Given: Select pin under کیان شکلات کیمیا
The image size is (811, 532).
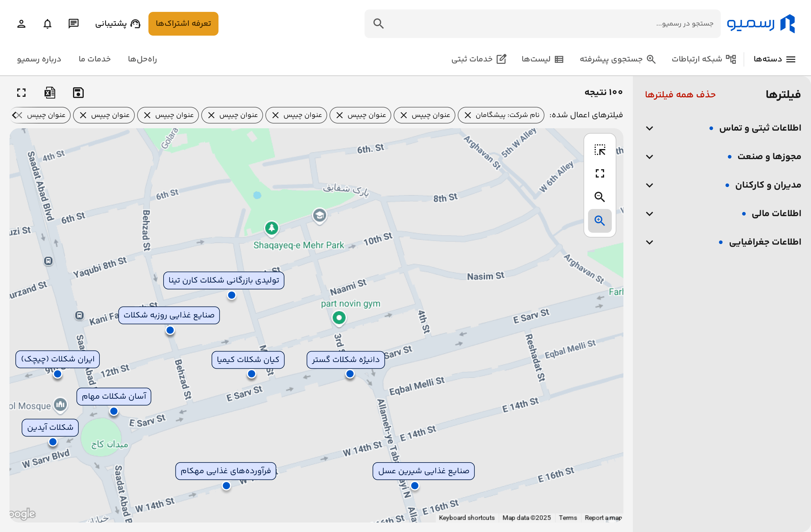Looking at the screenshot, I should [x=251, y=374].
